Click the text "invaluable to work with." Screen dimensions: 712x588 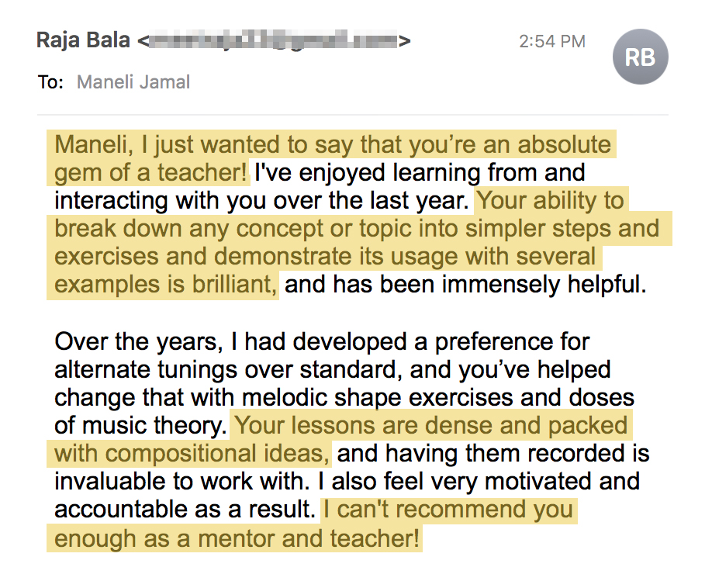(x=184, y=482)
